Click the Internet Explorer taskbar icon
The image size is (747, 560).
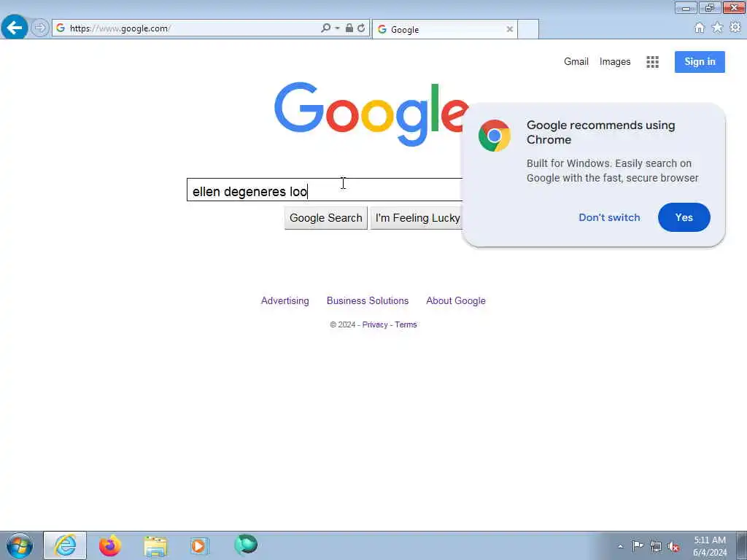(x=65, y=545)
